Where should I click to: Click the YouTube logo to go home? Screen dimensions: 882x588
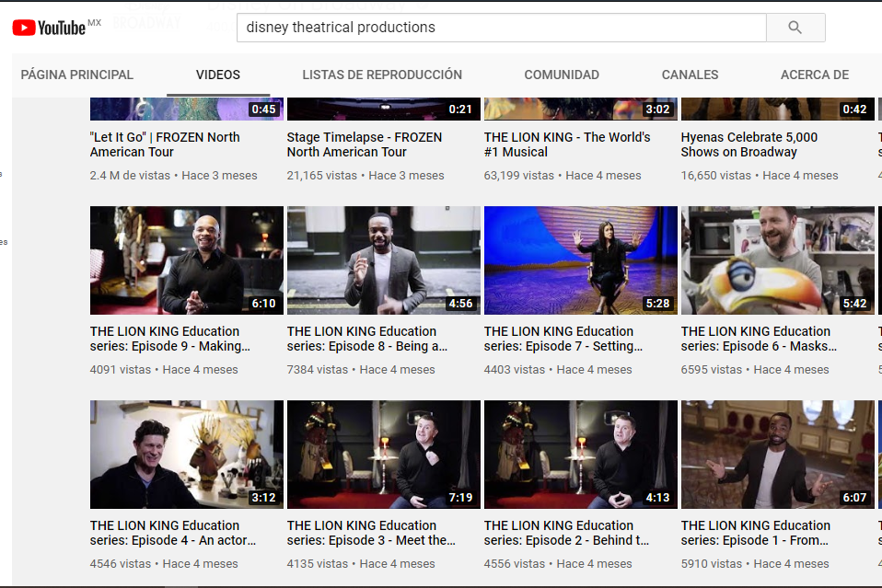(x=50, y=28)
